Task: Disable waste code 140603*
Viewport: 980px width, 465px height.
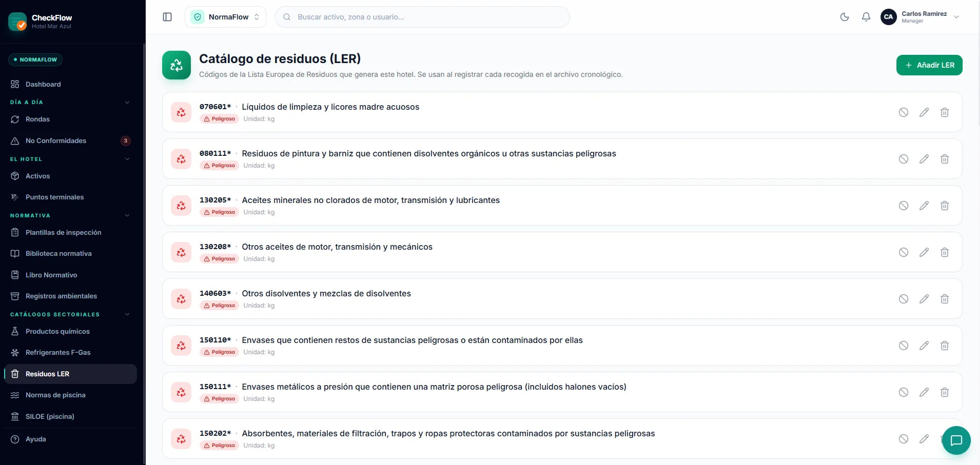Action: pyautogui.click(x=904, y=299)
